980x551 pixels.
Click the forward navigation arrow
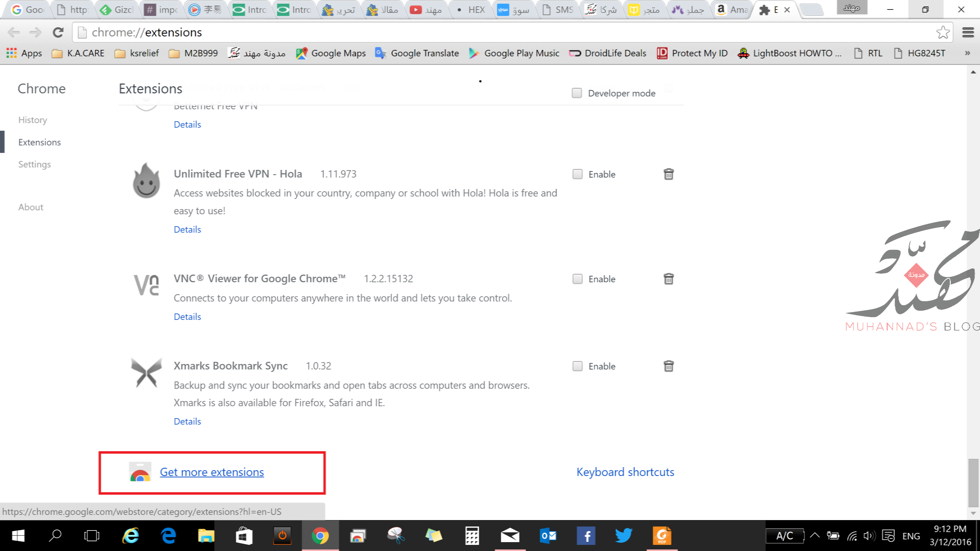click(36, 32)
